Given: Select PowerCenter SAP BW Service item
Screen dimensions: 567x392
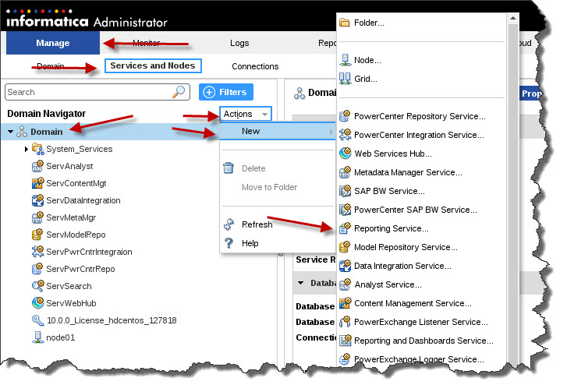Looking at the screenshot, I should [x=415, y=210].
